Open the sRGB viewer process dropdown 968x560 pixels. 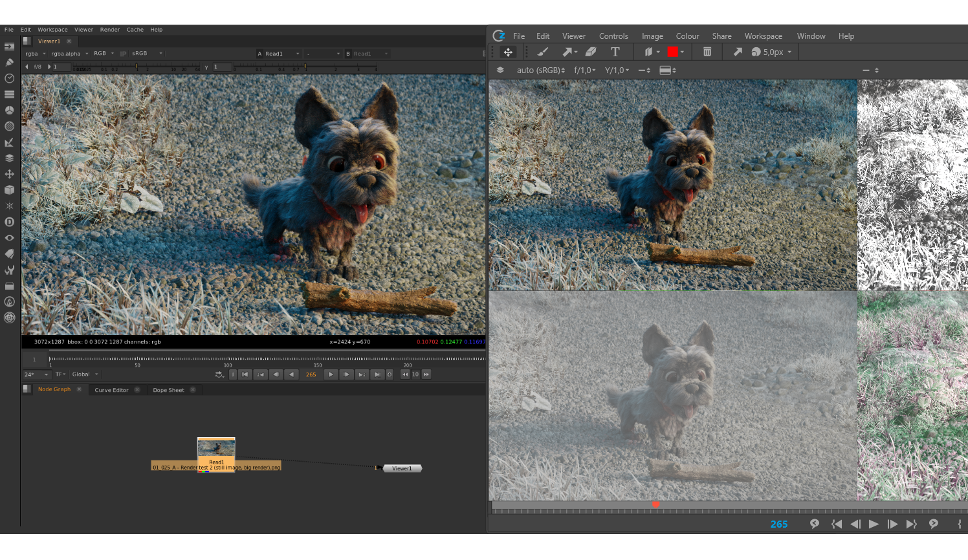tap(147, 54)
